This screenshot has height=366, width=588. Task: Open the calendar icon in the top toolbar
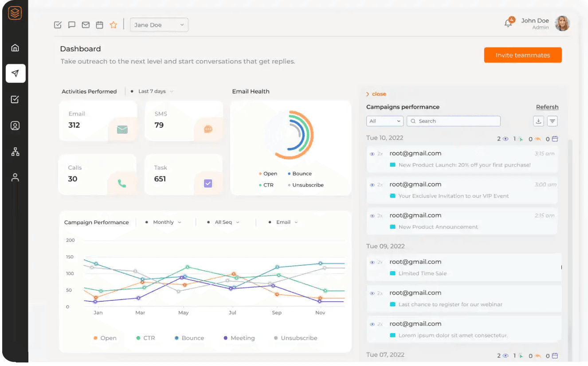coord(99,25)
